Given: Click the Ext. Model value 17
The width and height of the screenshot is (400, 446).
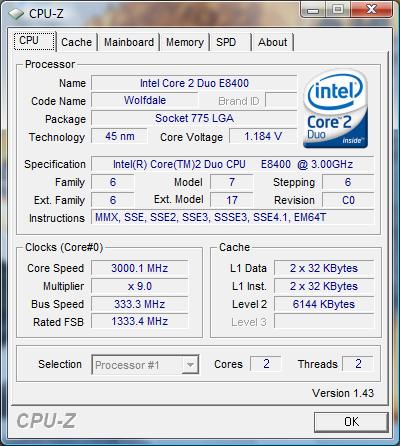Looking at the screenshot, I should point(232,200).
